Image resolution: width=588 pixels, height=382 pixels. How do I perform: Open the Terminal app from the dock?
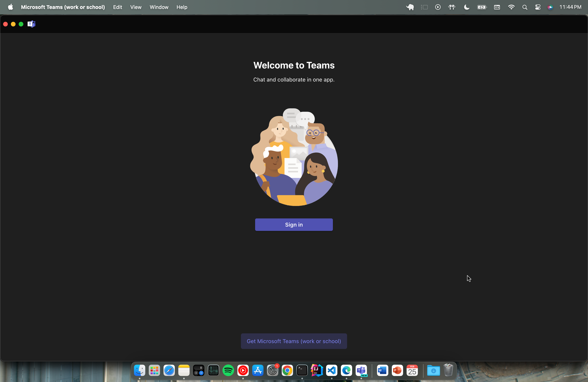tap(302, 371)
